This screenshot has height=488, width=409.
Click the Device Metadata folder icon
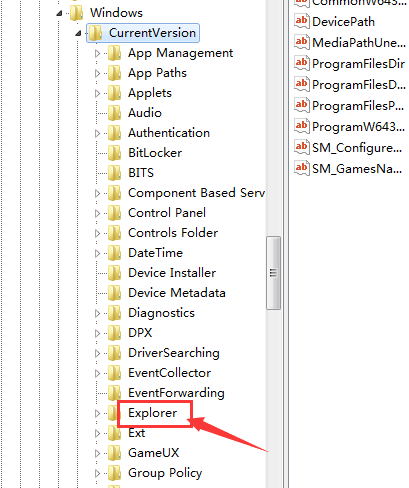click(x=115, y=293)
